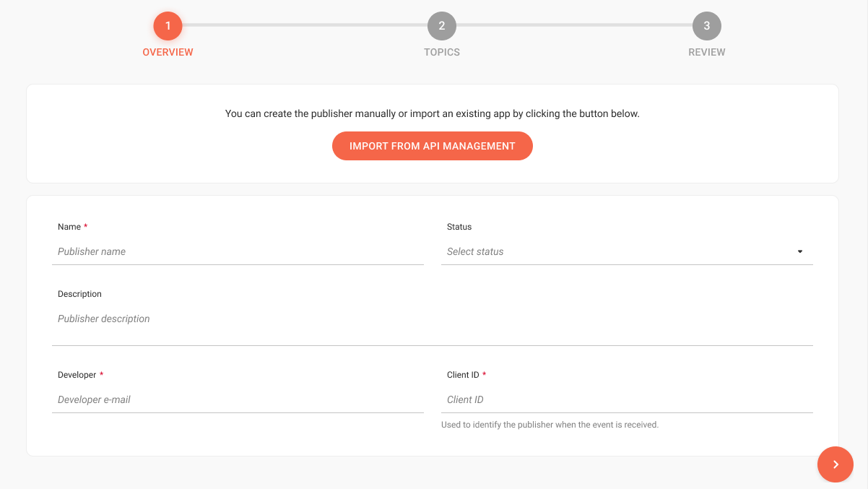Focus the Client ID input field
The width and height of the screenshot is (868, 489).
point(626,400)
